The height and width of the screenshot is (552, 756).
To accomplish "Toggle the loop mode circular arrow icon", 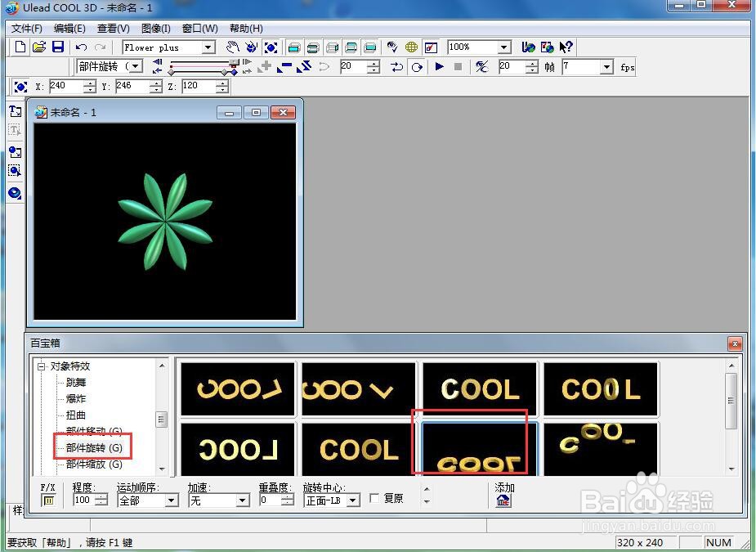I will (x=417, y=66).
